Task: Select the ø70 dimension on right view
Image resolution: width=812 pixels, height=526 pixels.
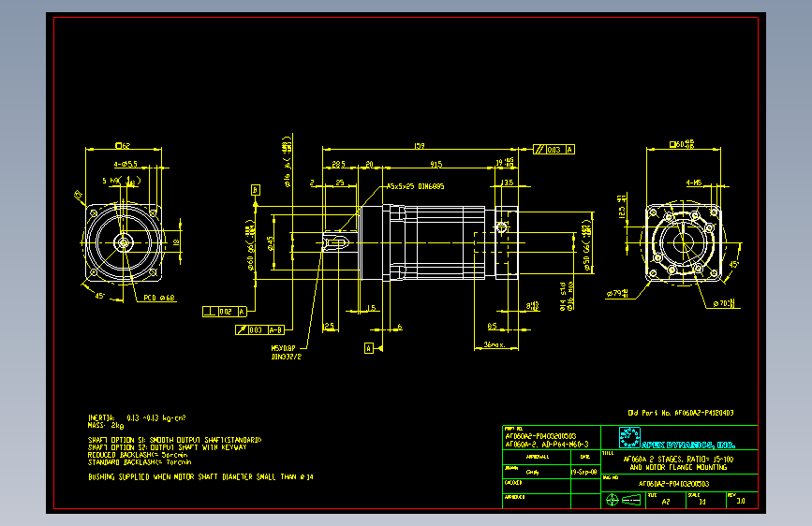Action: click(x=724, y=303)
